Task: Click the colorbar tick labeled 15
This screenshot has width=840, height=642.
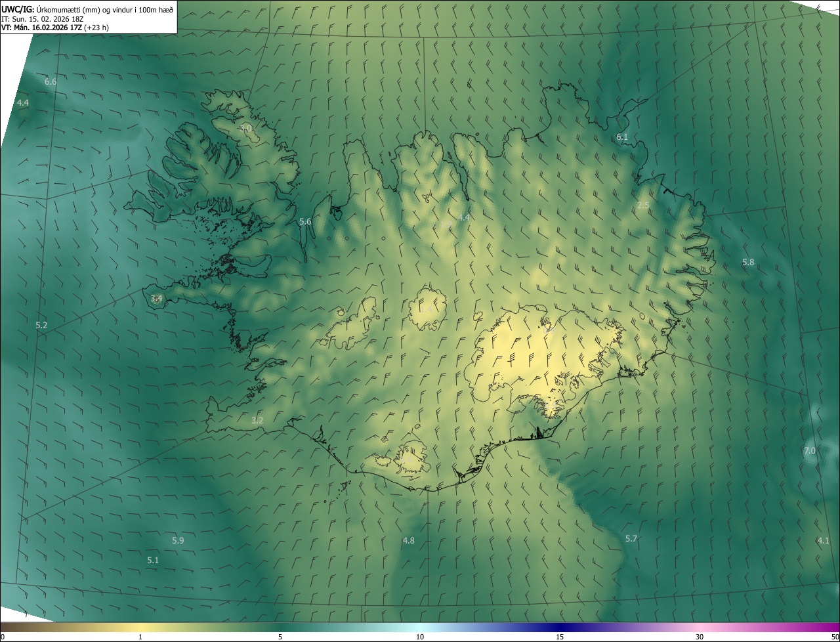Action: 560,637
